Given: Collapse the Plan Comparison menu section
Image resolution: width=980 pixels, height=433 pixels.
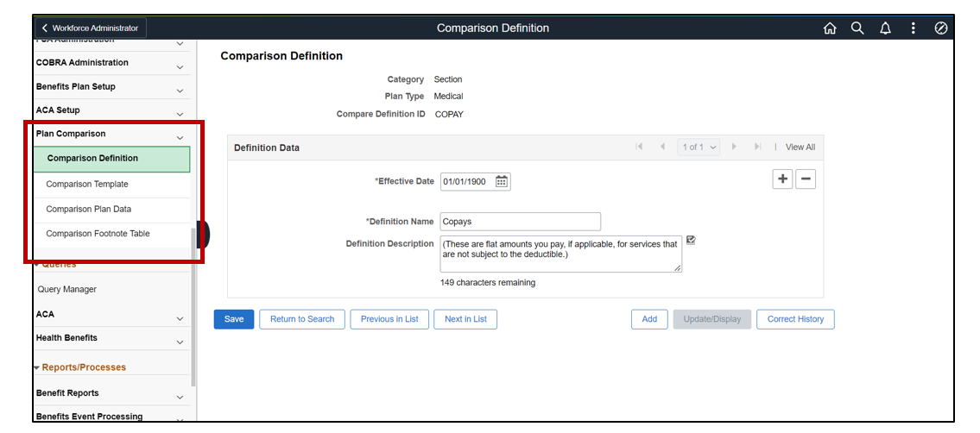Looking at the screenshot, I should (180, 137).
